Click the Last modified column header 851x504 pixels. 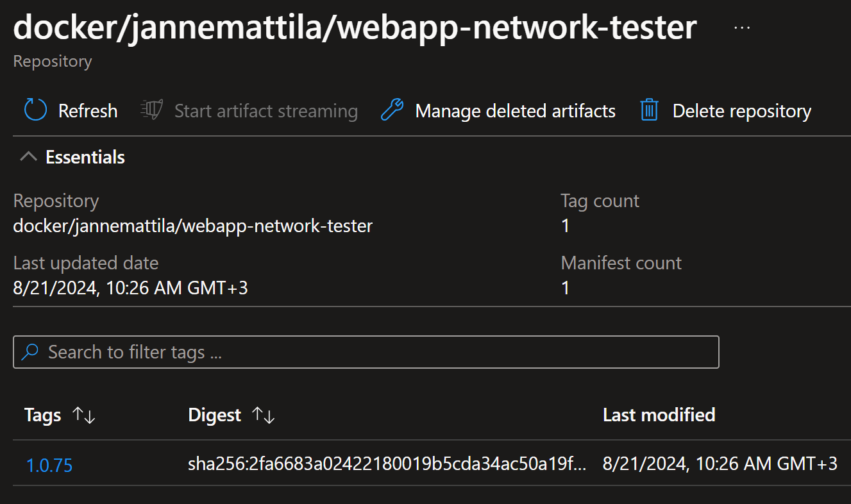pyautogui.click(x=659, y=415)
